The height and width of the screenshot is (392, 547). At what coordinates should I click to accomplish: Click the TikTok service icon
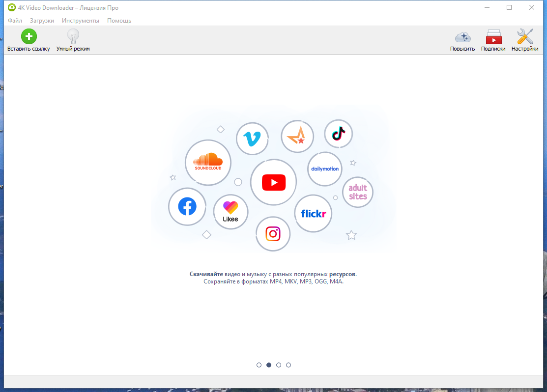point(338,134)
